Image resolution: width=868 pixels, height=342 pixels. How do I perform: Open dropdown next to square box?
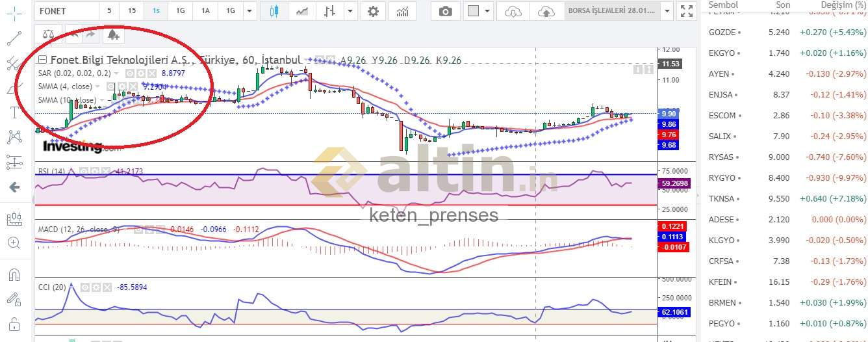pos(487,11)
